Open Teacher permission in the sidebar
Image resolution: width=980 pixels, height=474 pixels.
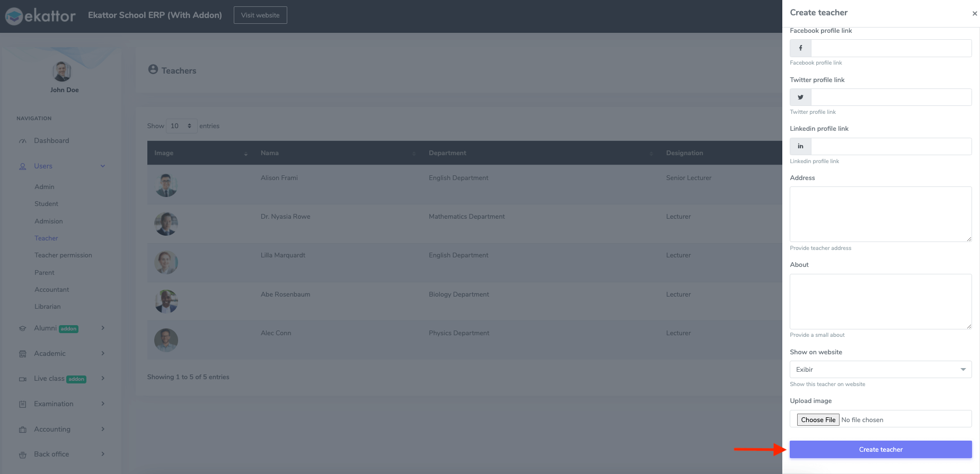[63, 255]
